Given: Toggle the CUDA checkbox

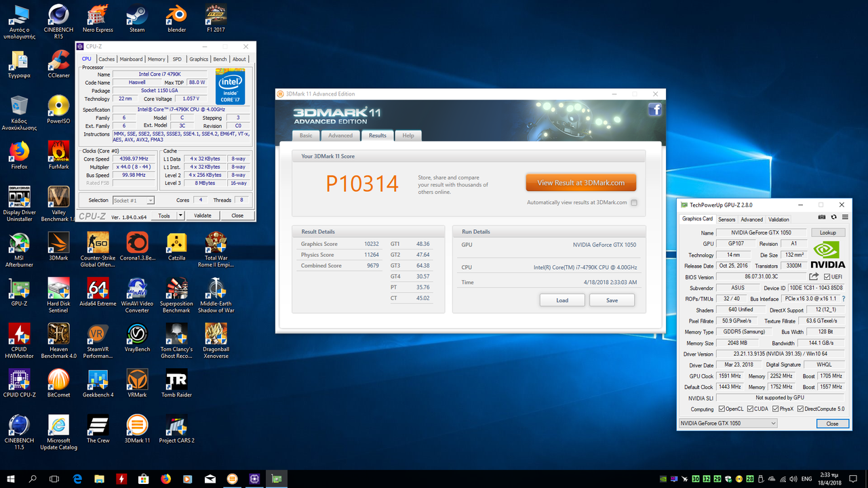Looking at the screenshot, I should pos(750,409).
